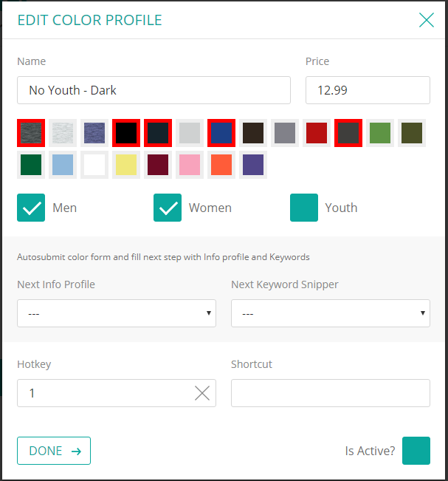Focus the Shortcut input box
This screenshot has height=481, width=448.
[x=330, y=393]
